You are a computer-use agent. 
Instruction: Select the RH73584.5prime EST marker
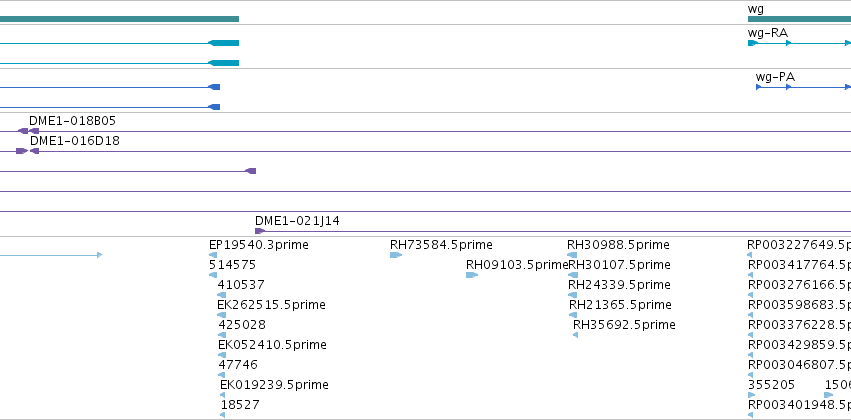(396, 255)
